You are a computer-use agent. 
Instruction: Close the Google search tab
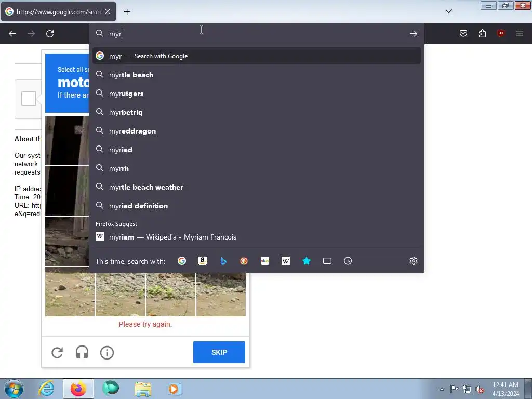click(107, 11)
